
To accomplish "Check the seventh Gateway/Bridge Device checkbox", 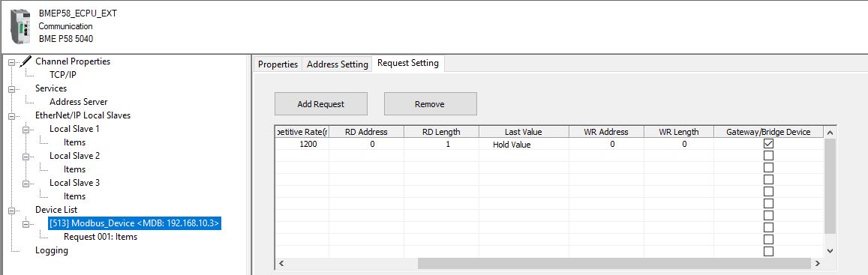I will 768,215.
